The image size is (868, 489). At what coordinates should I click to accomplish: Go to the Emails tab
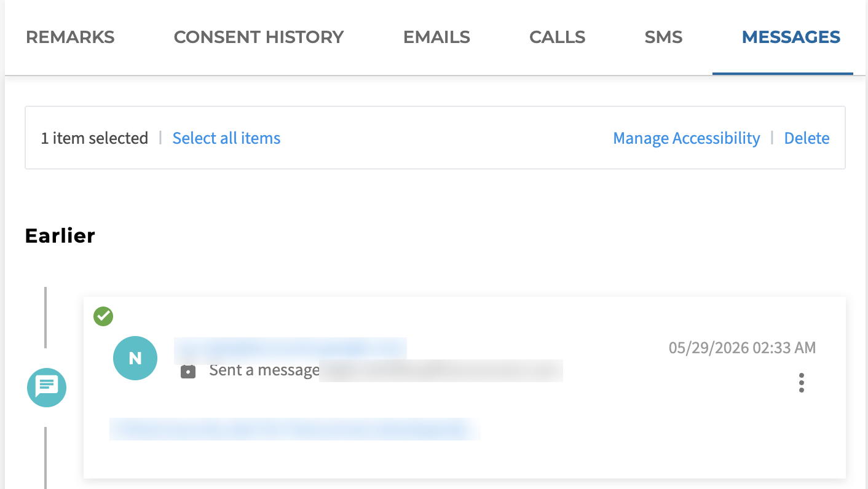pos(436,37)
